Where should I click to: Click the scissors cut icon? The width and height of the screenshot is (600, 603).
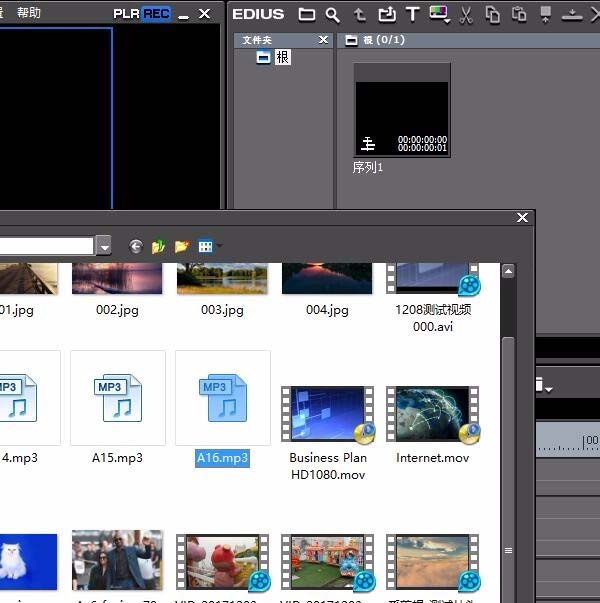[x=466, y=14]
